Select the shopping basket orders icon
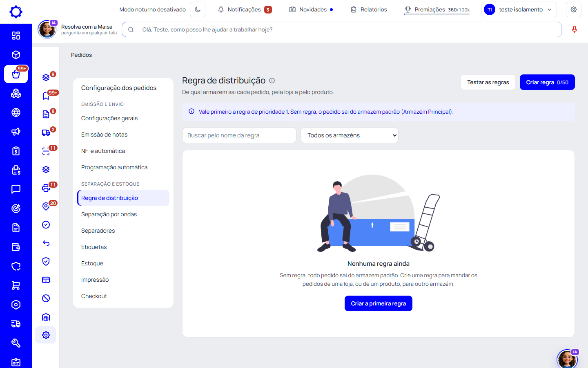The height and width of the screenshot is (368, 588). [x=16, y=74]
